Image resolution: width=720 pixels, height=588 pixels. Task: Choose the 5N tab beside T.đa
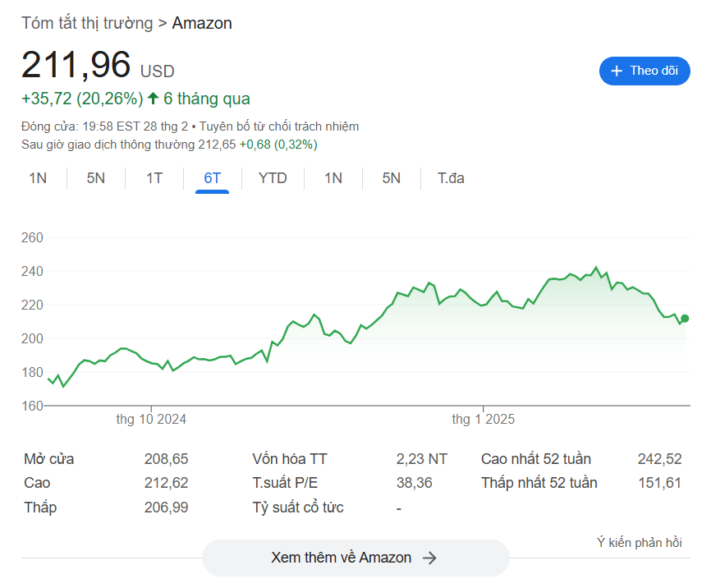tap(391, 178)
